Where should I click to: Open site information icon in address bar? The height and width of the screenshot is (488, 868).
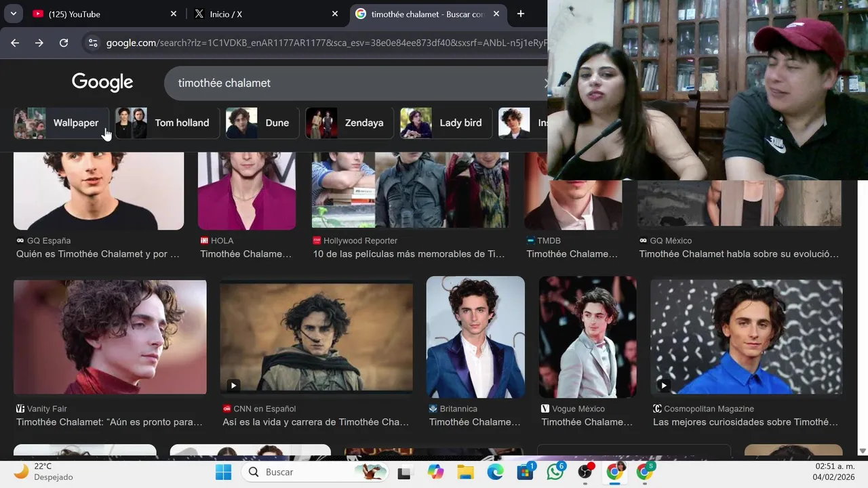click(93, 43)
